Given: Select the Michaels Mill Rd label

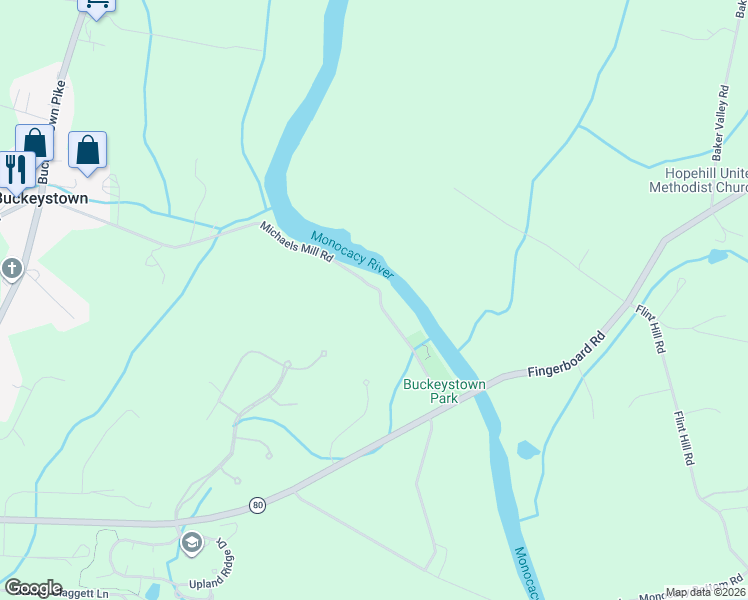Looking at the screenshot, I should (296, 241).
